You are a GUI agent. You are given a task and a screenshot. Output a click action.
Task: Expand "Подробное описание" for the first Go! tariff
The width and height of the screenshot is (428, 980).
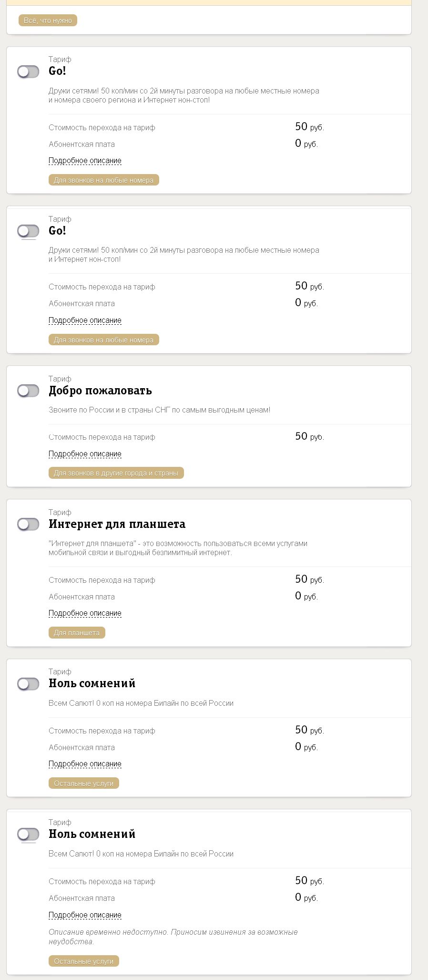click(x=85, y=161)
